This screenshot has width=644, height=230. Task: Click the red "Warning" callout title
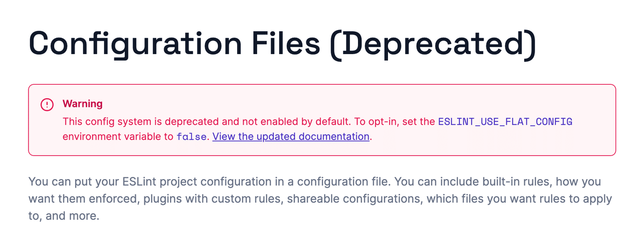coord(82,103)
